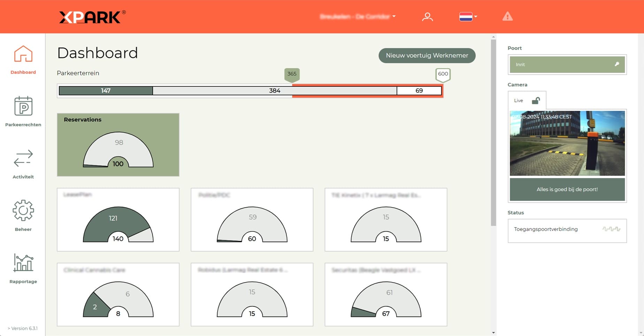
Task: Click the key icon on Inrit gate
Action: tap(617, 64)
